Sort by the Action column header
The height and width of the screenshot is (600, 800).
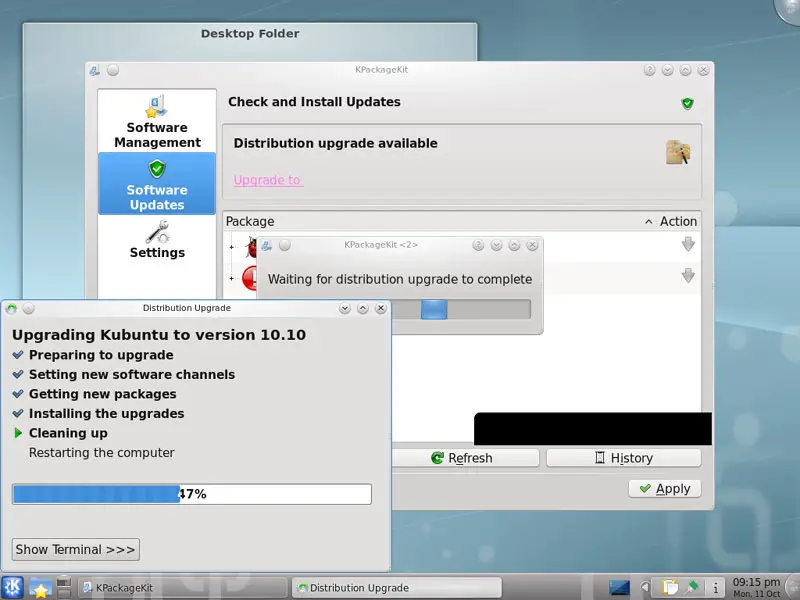click(x=678, y=221)
